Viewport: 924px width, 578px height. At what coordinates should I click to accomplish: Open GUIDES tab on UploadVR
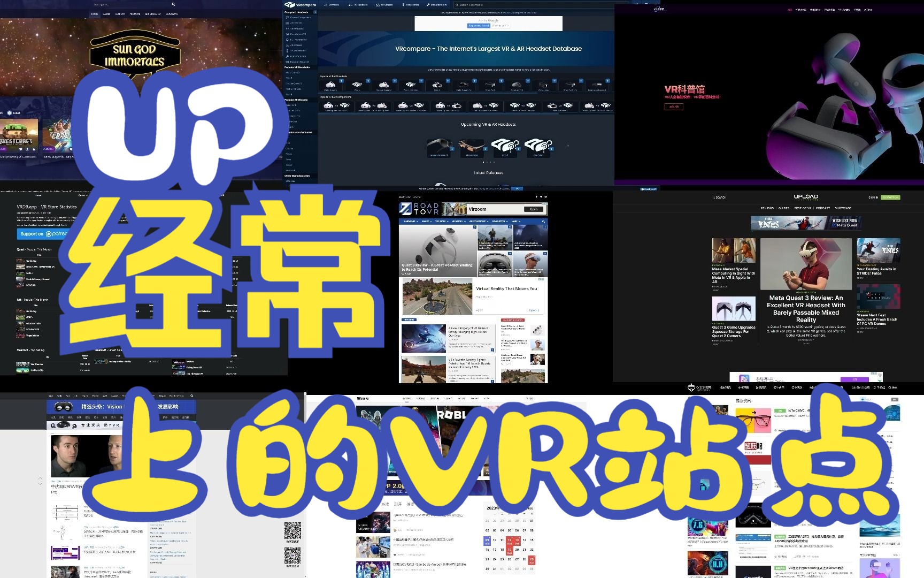[x=784, y=208]
